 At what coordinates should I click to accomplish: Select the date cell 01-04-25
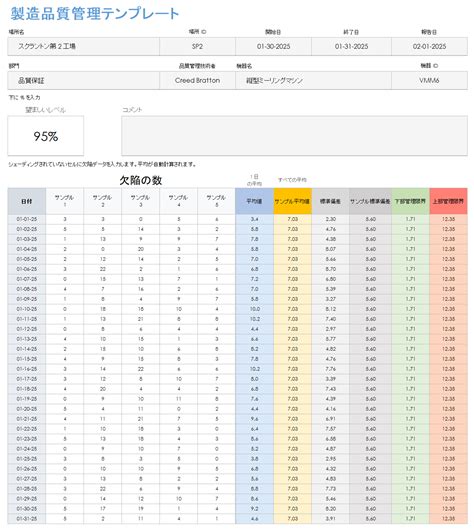tap(27, 249)
